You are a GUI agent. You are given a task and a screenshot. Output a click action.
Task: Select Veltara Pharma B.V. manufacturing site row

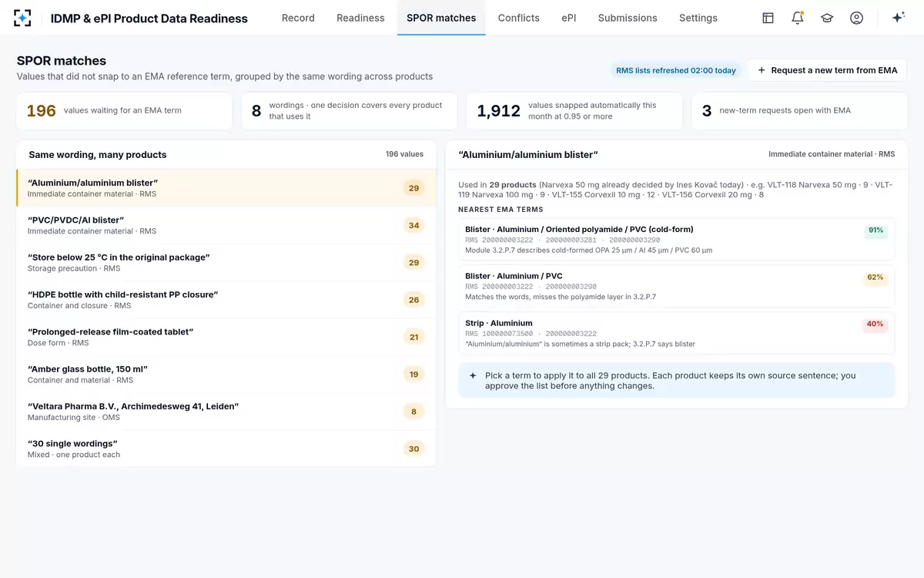(x=226, y=412)
